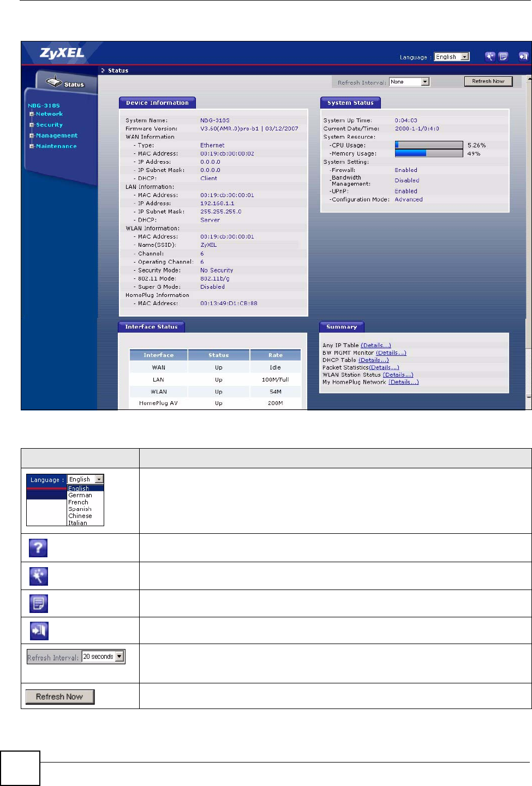Viewport: 532px width, 786px height.
Task: Choose Chinese from the language list
Action: [80, 516]
